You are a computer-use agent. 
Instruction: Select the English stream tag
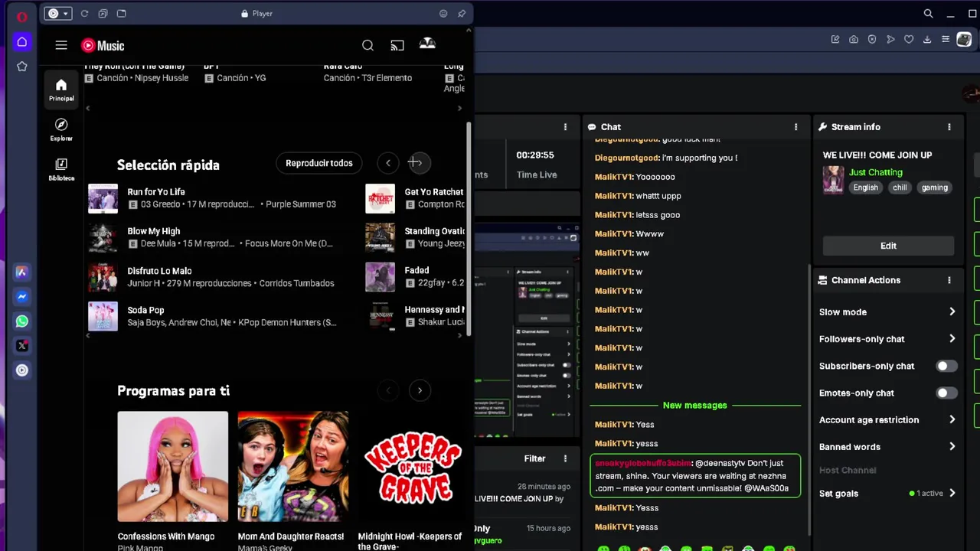[x=865, y=187]
